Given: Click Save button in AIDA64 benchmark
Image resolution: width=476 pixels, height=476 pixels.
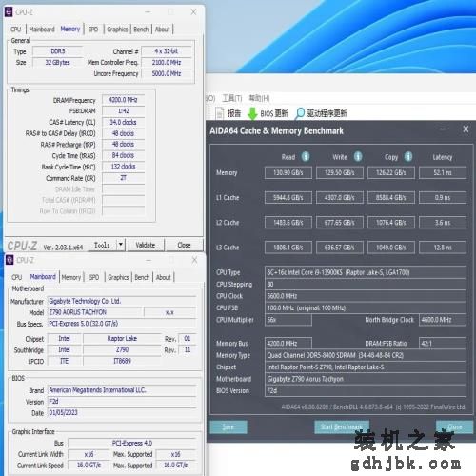Looking at the screenshot, I should (228, 426).
